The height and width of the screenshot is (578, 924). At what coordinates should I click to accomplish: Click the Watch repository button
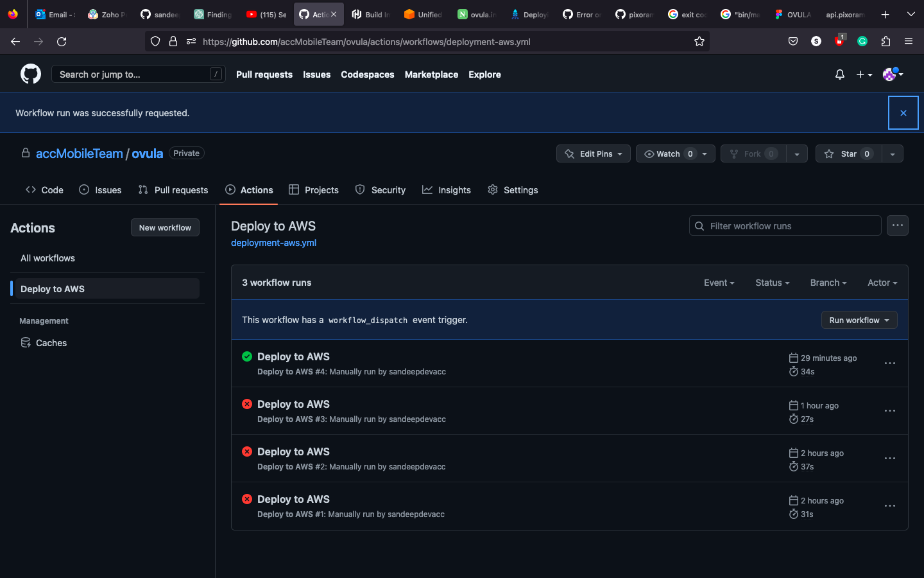[669, 153]
